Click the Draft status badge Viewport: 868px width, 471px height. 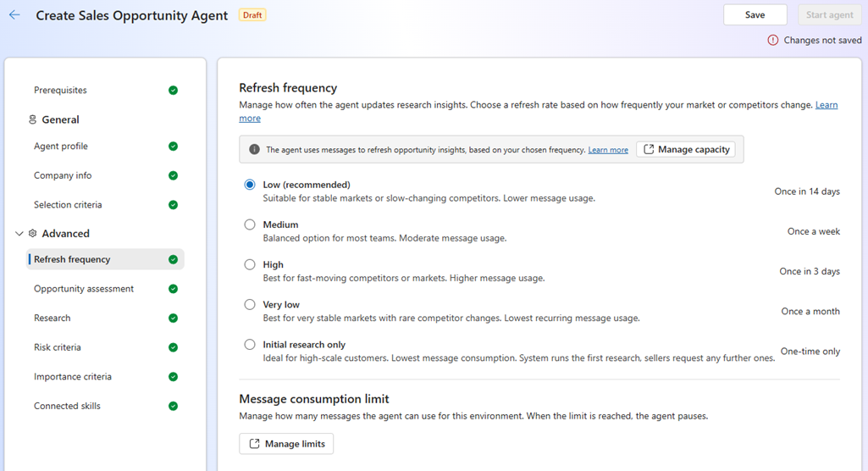252,15
